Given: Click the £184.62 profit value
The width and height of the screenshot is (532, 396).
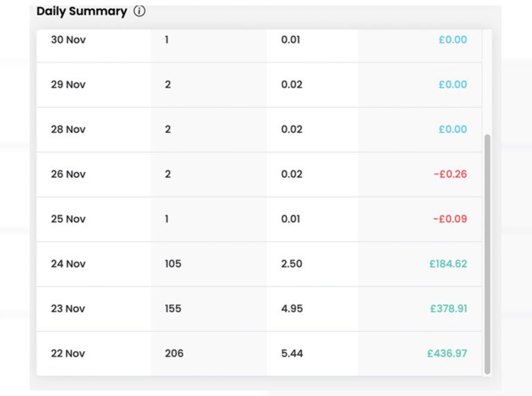Looking at the screenshot, I should click(448, 264).
